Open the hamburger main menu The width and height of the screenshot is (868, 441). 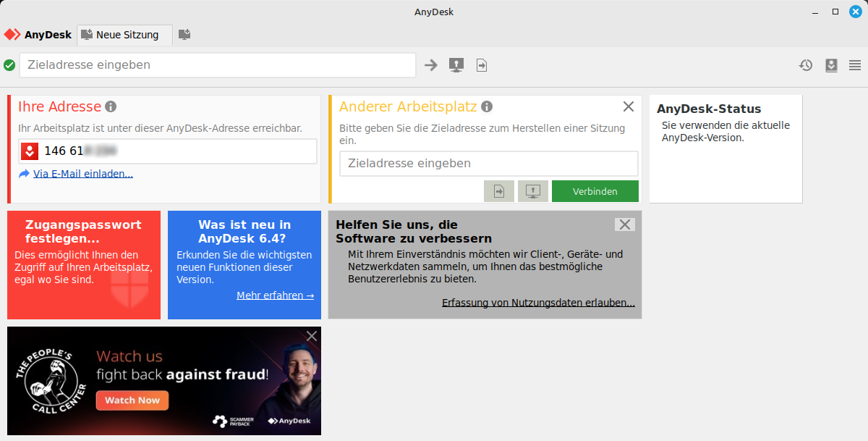[855, 65]
